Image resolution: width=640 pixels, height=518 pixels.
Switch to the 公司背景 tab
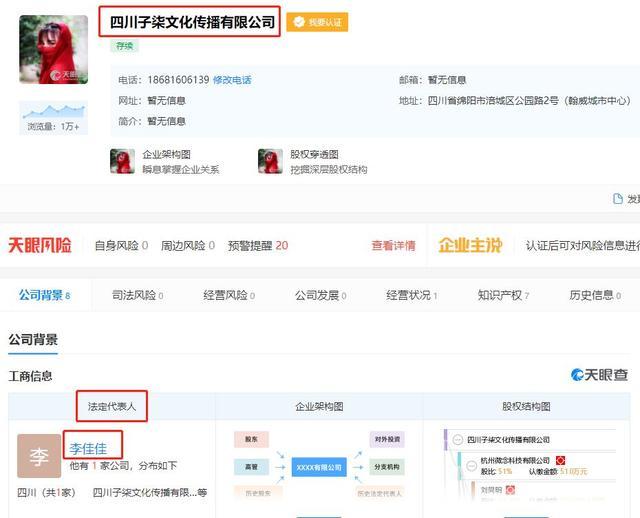[44, 295]
